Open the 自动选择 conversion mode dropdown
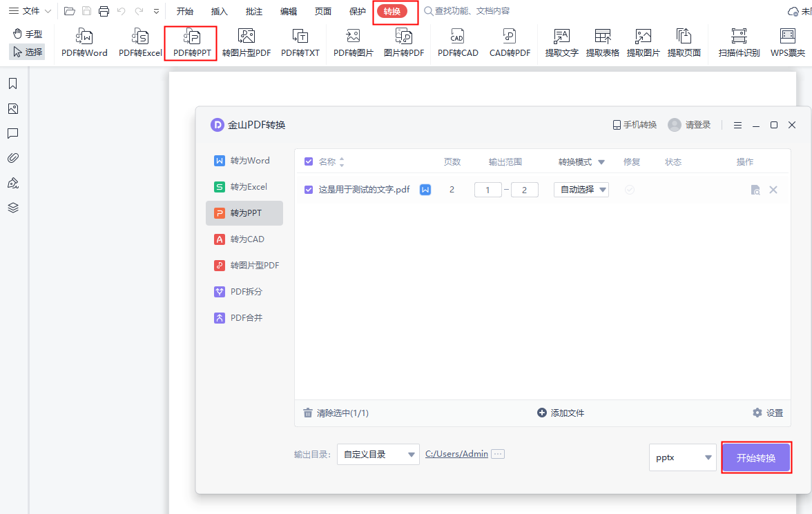This screenshot has height=514, width=812. [x=581, y=190]
